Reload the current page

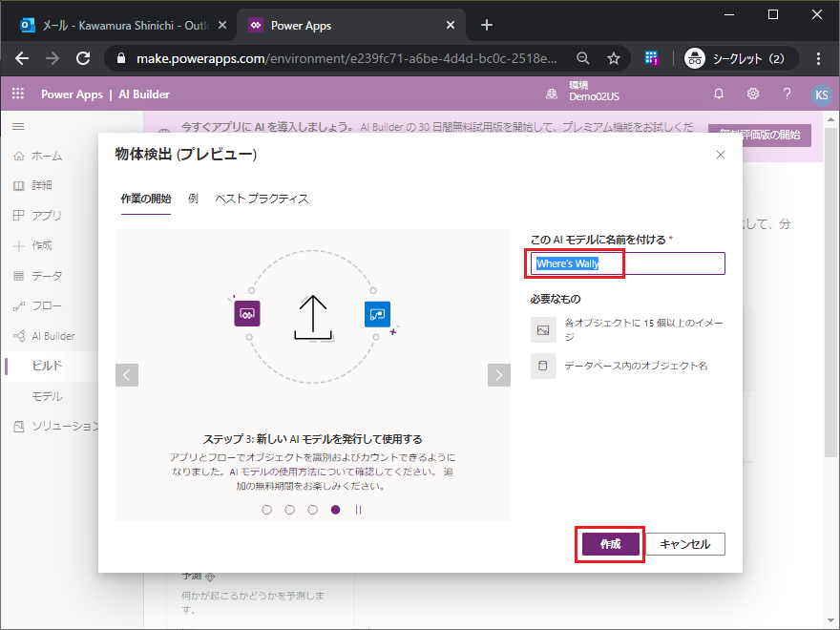(83, 58)
